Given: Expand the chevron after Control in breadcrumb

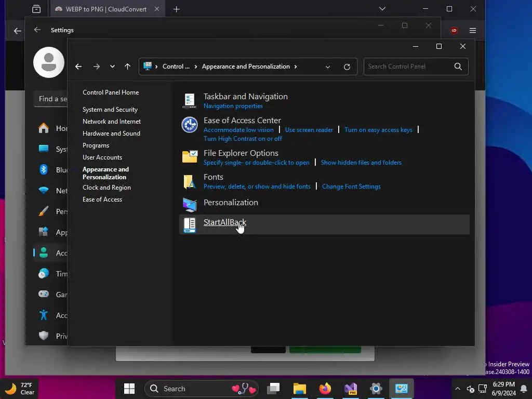Looking at the screenshot, I should click(x=196, y=66).
